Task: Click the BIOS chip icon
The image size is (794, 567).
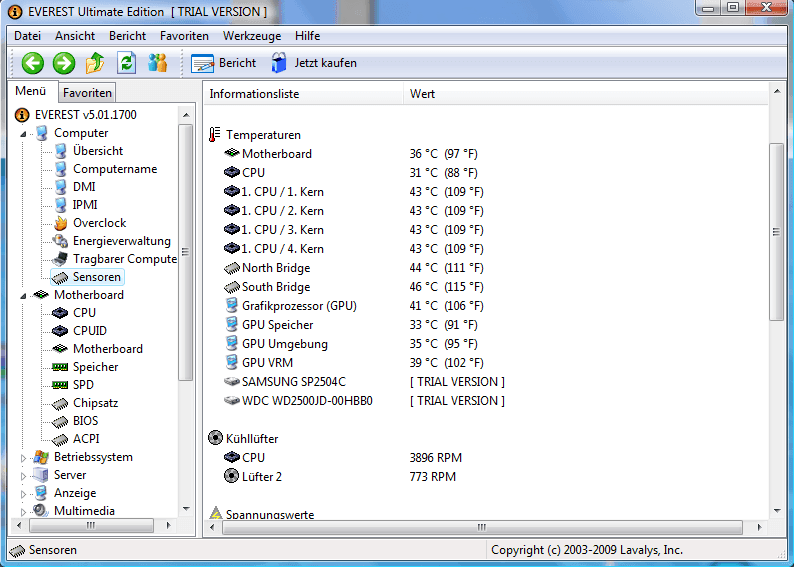Action: tap(60, 421)
